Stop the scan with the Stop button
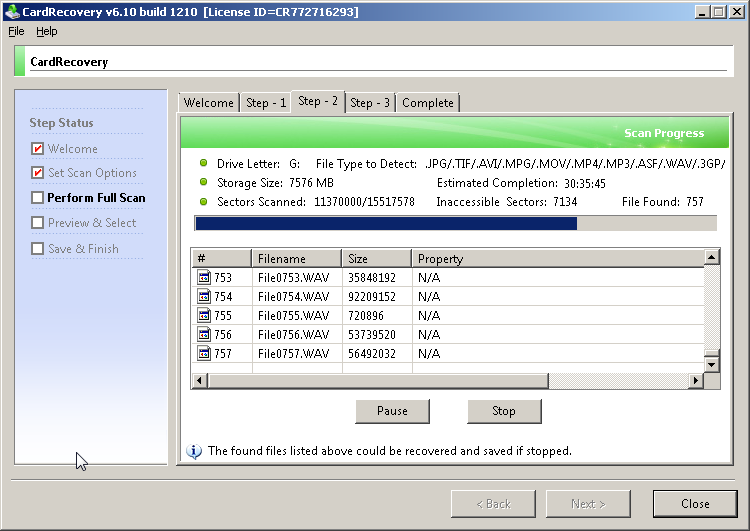The height and width of the screenshot is (531, 750). coord(504,411)
